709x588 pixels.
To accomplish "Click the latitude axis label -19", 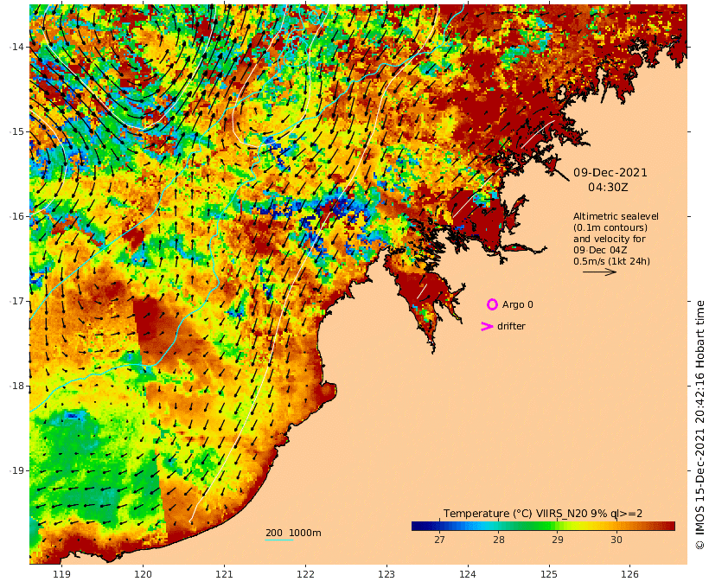I will coord(17,470).
